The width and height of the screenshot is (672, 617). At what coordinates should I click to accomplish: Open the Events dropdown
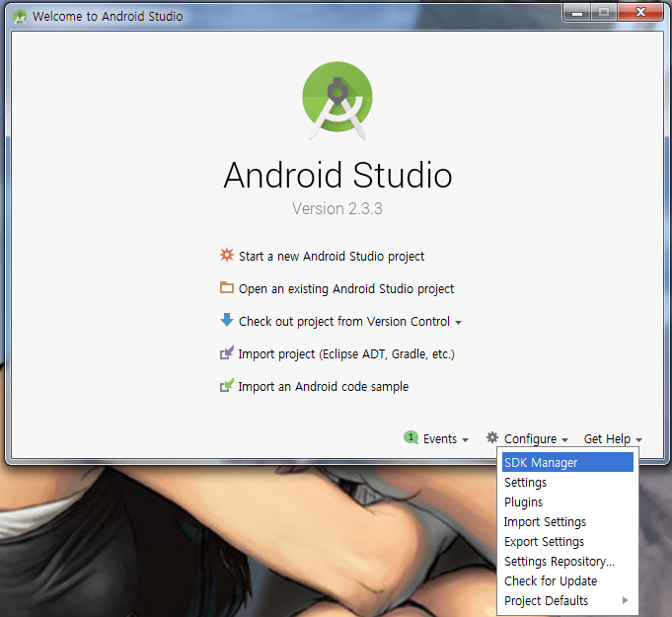point(446,438)
